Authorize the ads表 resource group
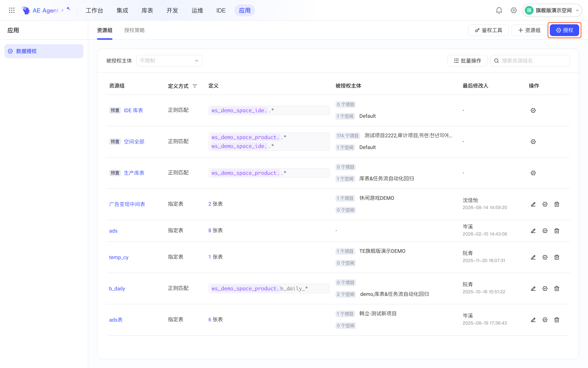Screen dimensions: 588x368 (x=545, y=320)
